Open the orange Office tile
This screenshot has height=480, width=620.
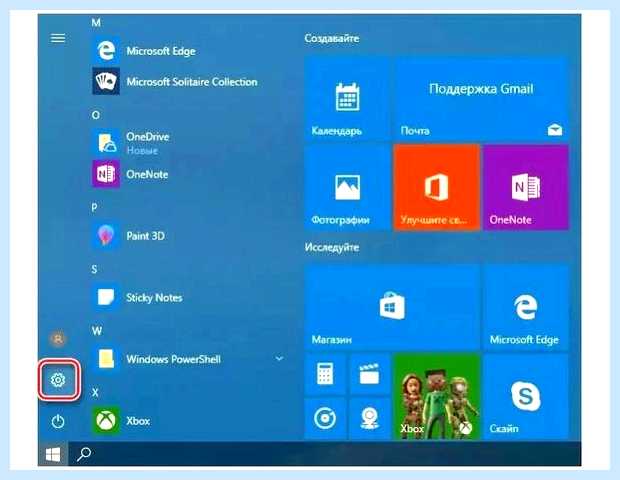coord(437,187)
